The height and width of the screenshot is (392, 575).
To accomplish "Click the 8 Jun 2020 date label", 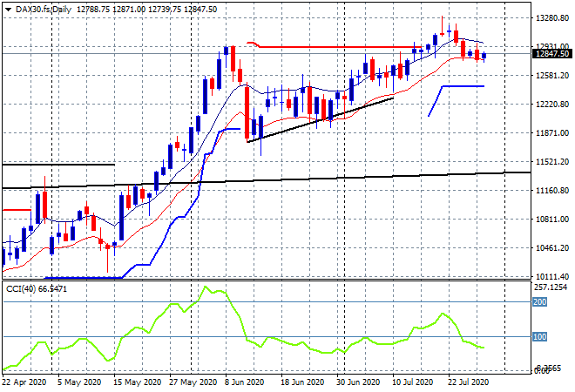I will coord(244,382).
